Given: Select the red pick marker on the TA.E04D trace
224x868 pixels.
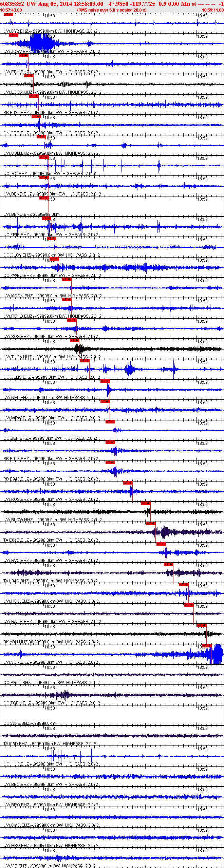Looking at the screenshot, I should tap(151, 524).
